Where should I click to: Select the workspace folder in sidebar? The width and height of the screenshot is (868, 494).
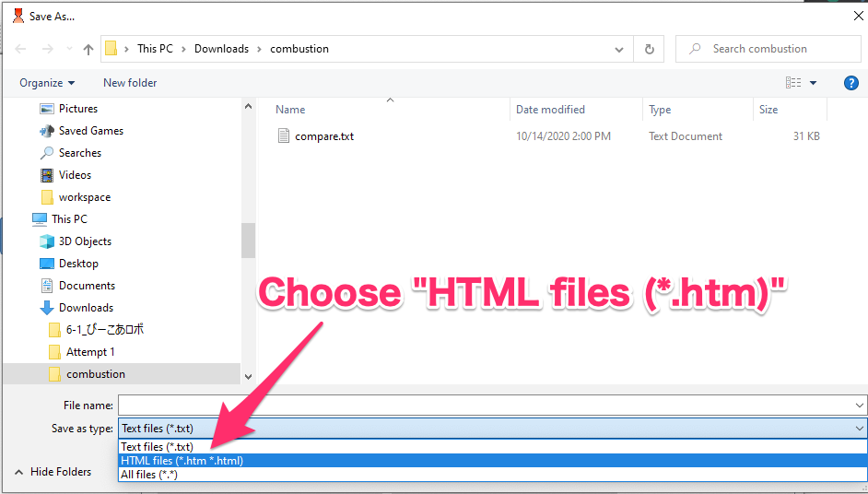[x=84, y=197]
